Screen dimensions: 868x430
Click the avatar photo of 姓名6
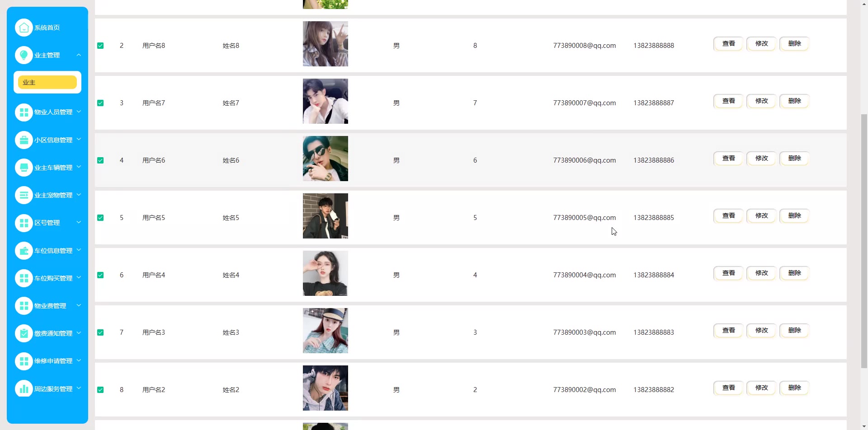325,159
